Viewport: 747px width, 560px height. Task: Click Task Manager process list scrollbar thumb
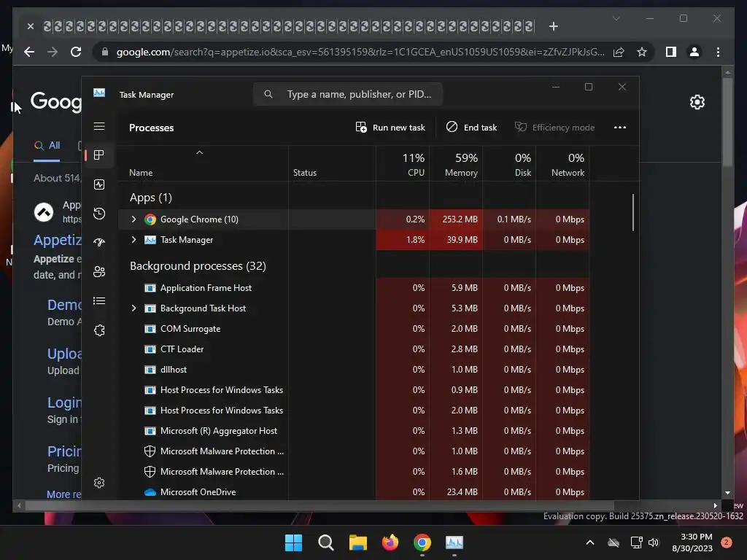[633, 212]
